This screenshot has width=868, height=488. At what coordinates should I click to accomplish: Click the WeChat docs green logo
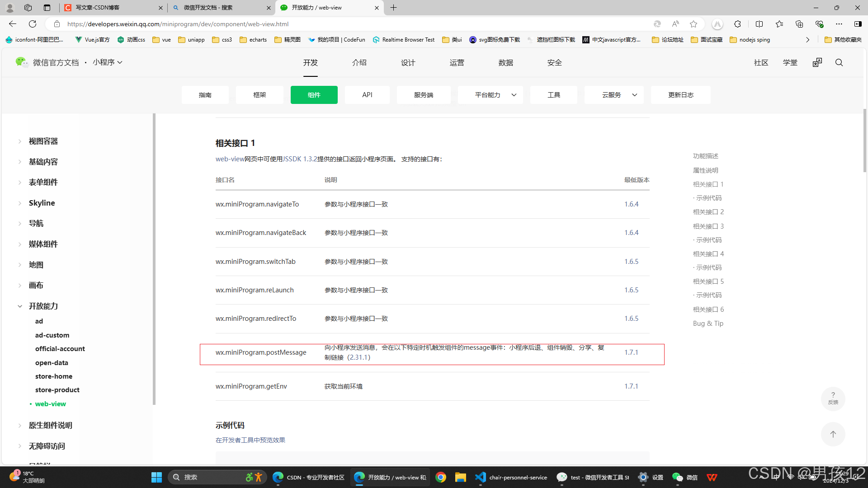21,62
